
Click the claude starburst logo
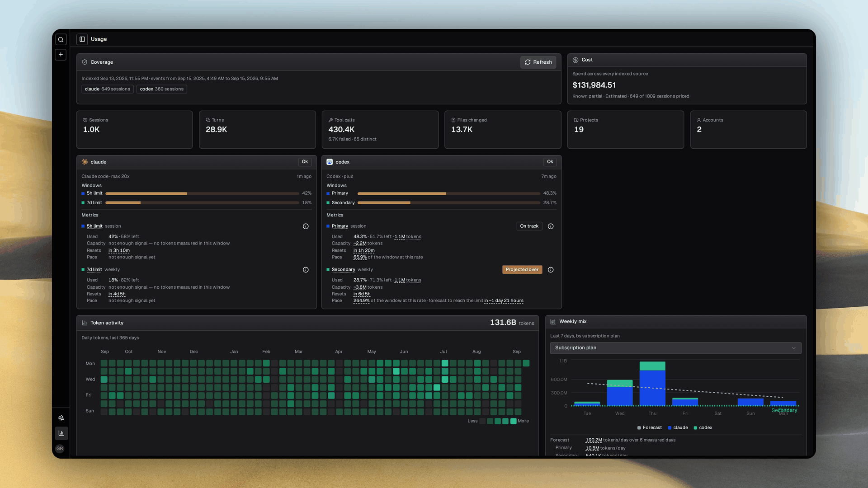[85, 162]
